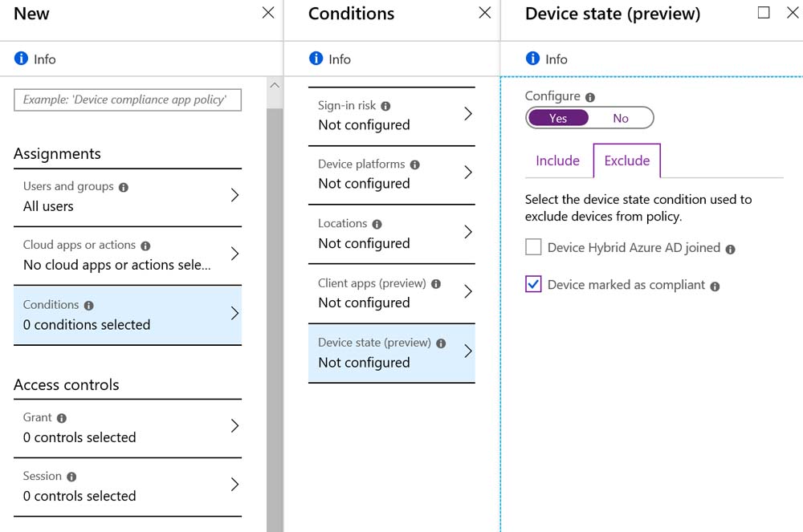
Task: Click the info icon next to Configure
Action: coord(590,97)
